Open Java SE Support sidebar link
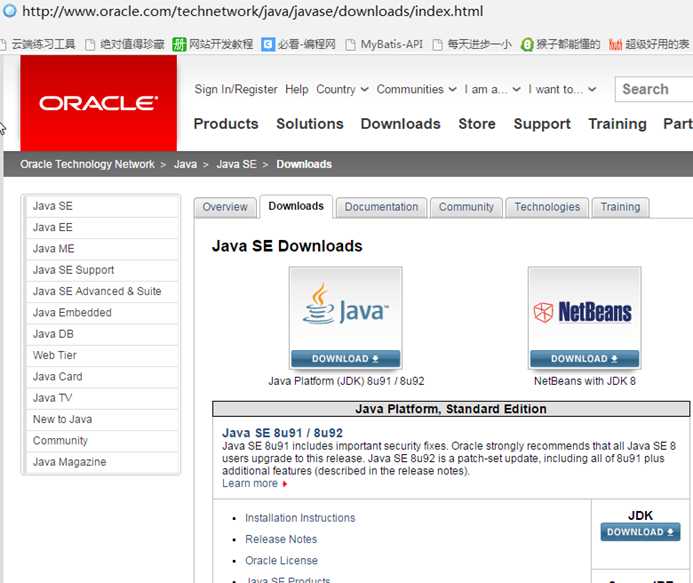 (102, 270)
